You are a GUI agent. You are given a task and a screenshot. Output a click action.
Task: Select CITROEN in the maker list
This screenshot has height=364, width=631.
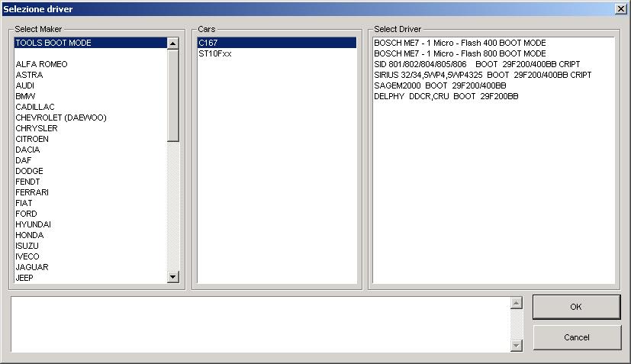[x=91, y=139]
